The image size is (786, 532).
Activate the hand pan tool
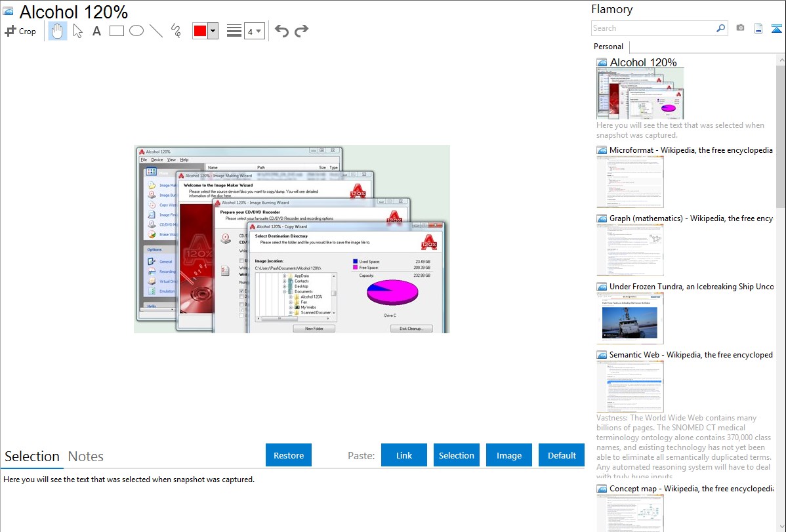point(57,31)
